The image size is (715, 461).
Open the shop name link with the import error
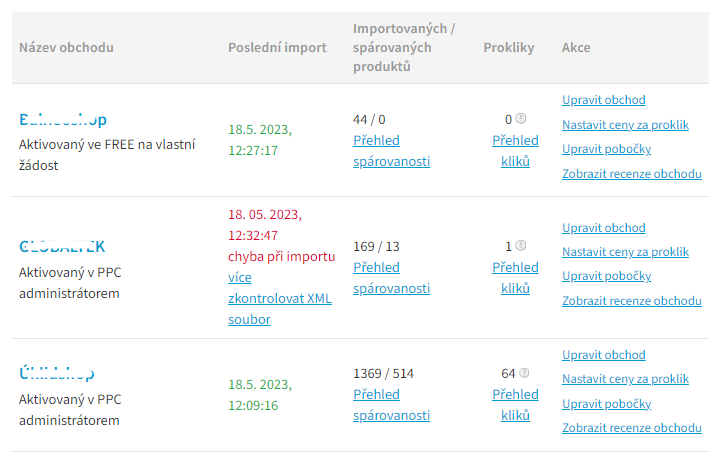[62, 246]
